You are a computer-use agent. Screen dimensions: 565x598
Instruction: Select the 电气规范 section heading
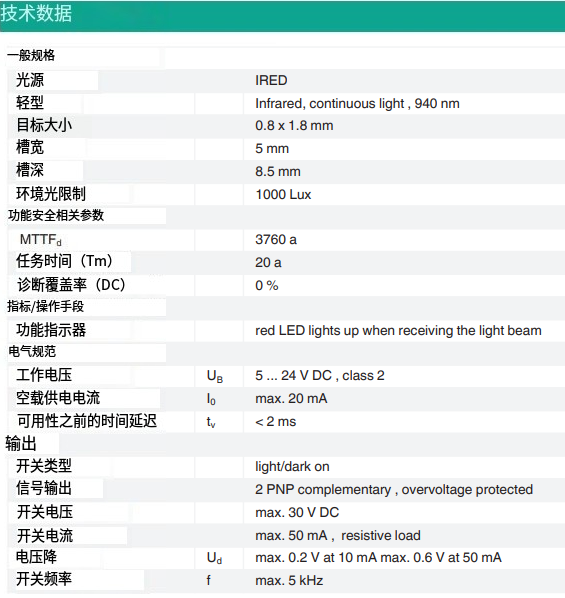(x=32, y=351)
